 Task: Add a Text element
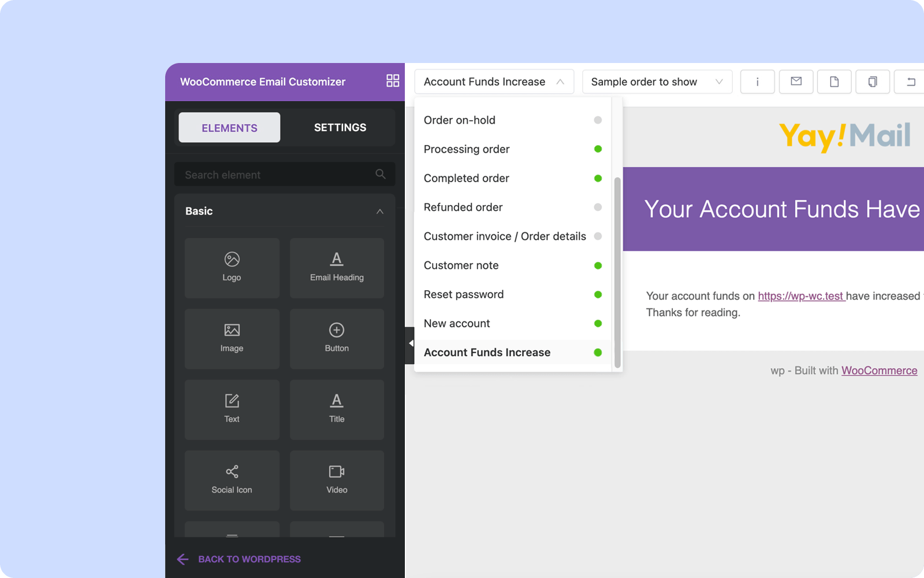(x=232, y=410)
